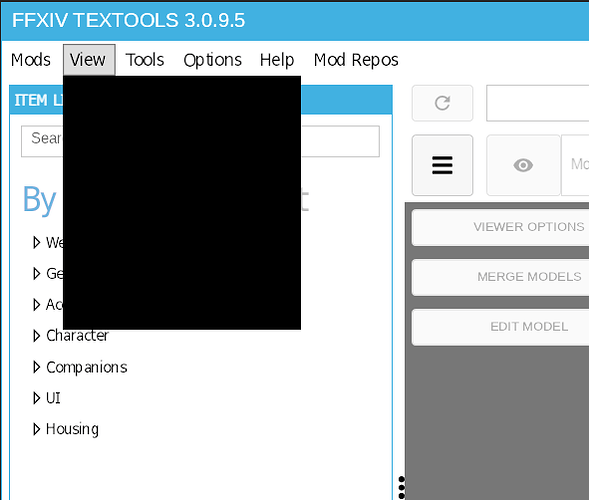Expand the UI tree node
This screenshot has width=589, height=500.
pyautogui.click(x=36, y=398)
